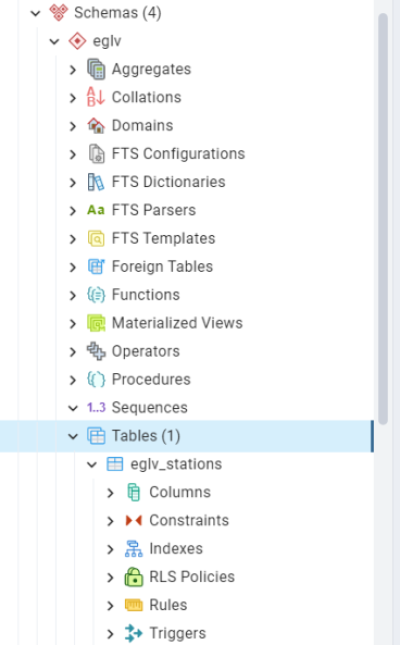
Task: Click the Aggregates calculator icon
Action: [96, 69]
